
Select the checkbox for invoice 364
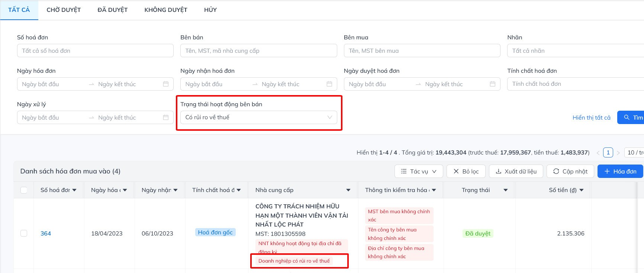(24, 233)
